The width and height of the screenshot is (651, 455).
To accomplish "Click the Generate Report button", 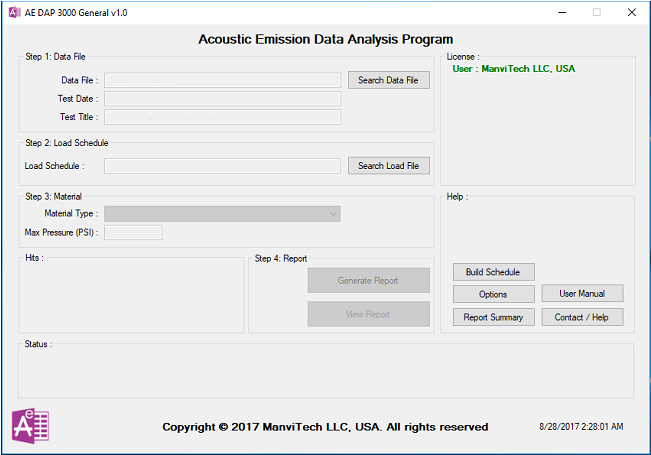I will 368,281.
